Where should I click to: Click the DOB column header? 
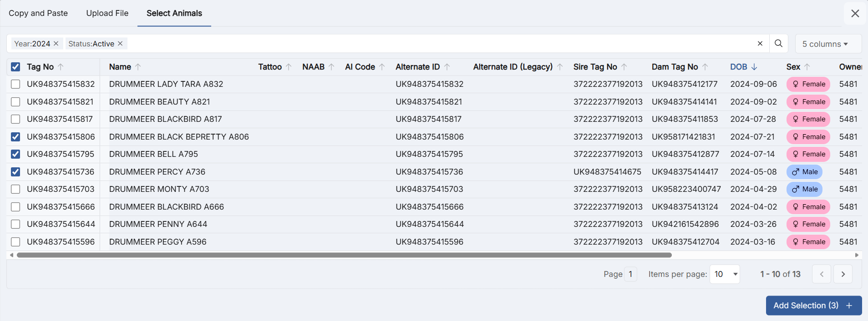pos(739,67)
